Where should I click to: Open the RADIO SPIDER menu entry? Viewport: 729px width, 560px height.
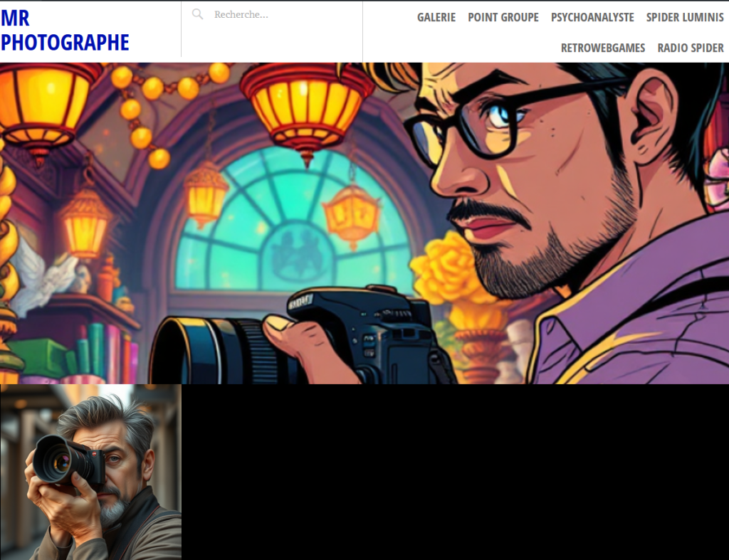coord(690,48)
